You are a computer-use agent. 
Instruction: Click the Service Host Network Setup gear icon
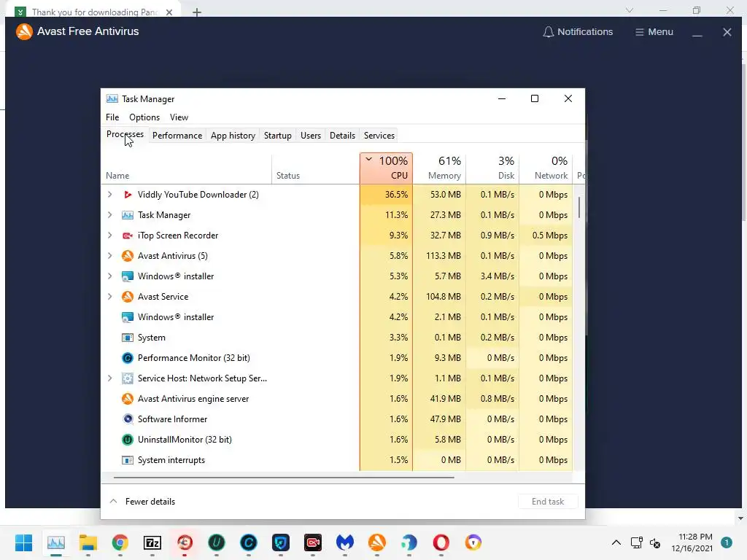click(127, 378)
